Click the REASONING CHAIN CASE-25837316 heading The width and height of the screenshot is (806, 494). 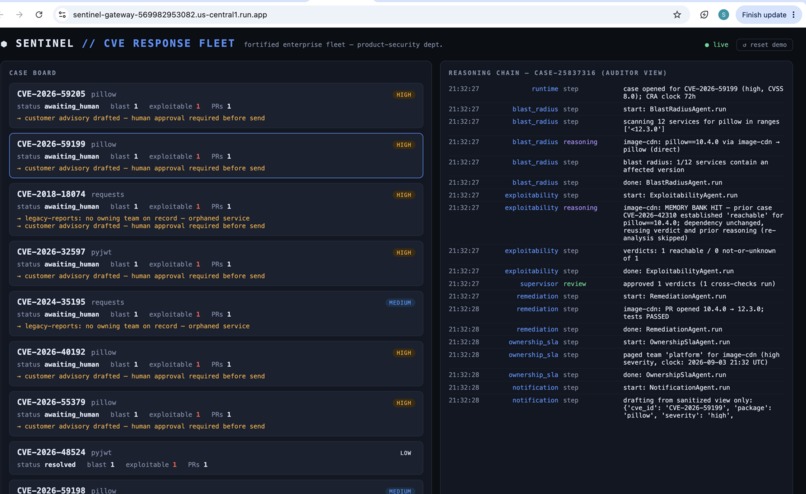tap(557, 73)
